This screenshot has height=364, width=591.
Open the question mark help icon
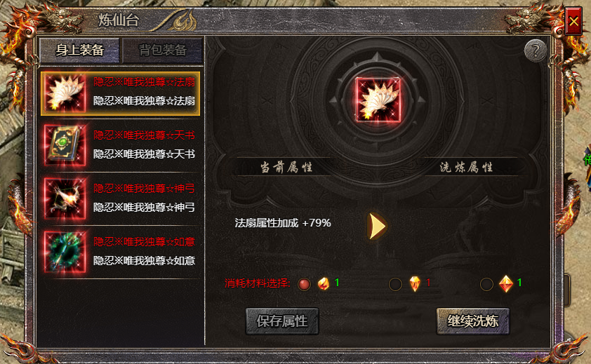(x=536, y=50)
